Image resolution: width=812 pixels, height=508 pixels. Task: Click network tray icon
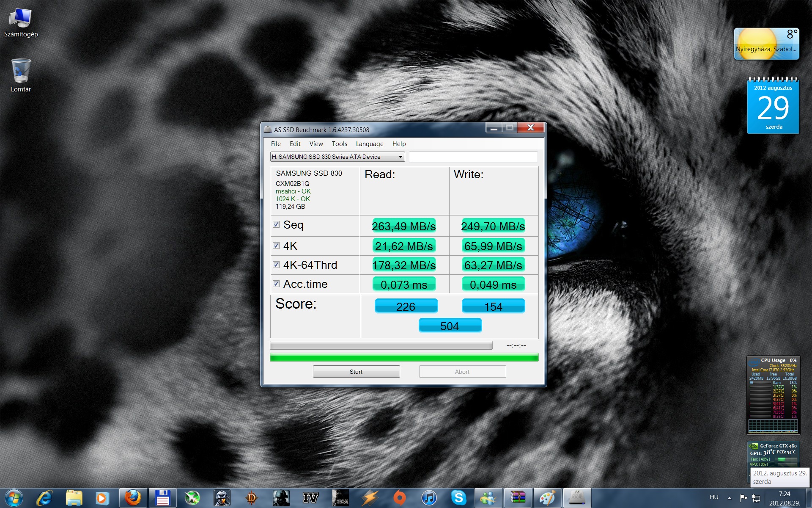coord(756,498)
